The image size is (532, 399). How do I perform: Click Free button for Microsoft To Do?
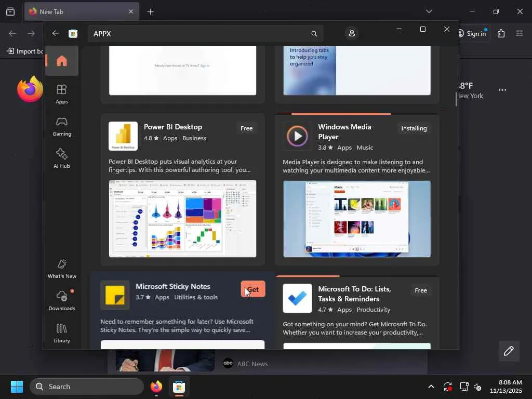[x=421, y=290]
